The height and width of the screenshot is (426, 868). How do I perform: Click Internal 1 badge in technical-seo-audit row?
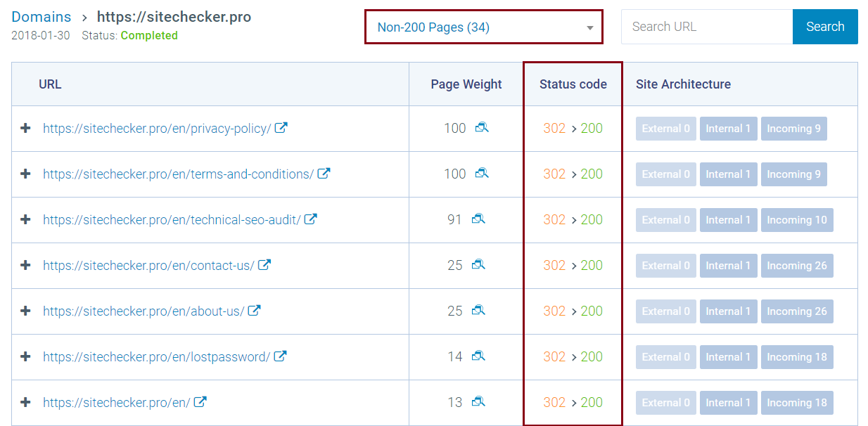[728, 220]
